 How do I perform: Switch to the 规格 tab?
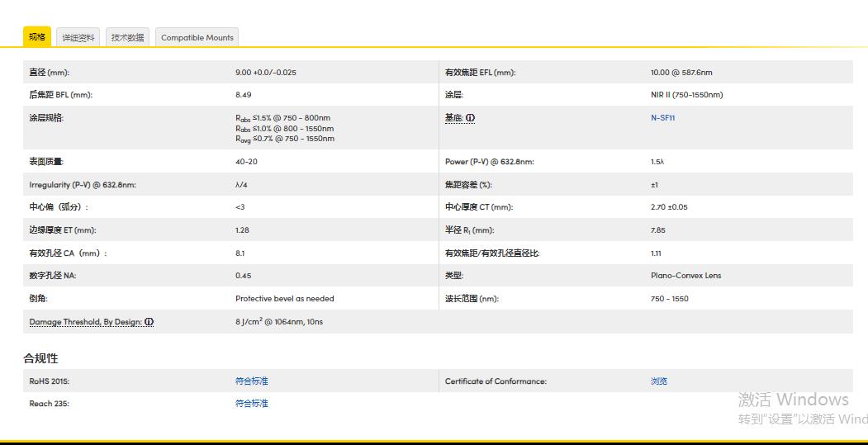click(37, 37)
